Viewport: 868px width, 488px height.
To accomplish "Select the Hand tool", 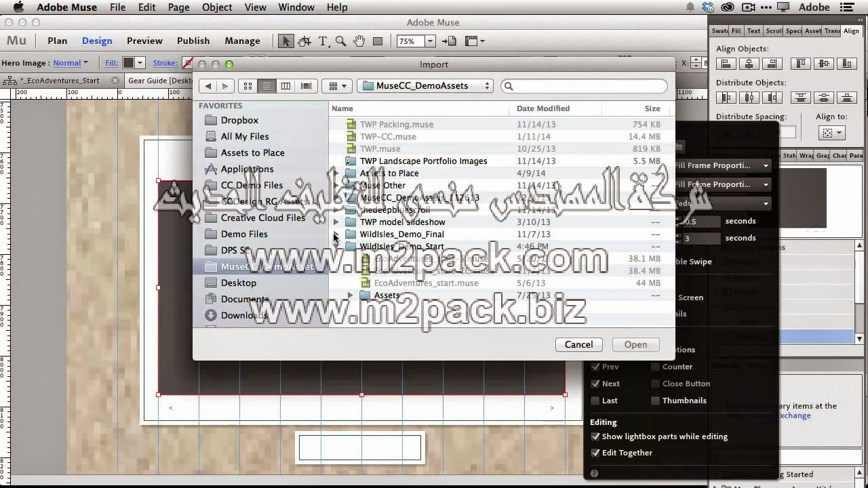I will tap(359, 41).
